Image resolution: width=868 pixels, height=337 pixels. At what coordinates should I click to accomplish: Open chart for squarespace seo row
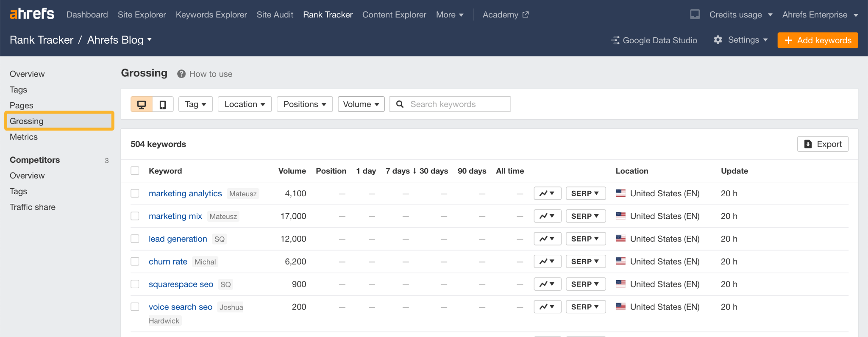(548, 284)
